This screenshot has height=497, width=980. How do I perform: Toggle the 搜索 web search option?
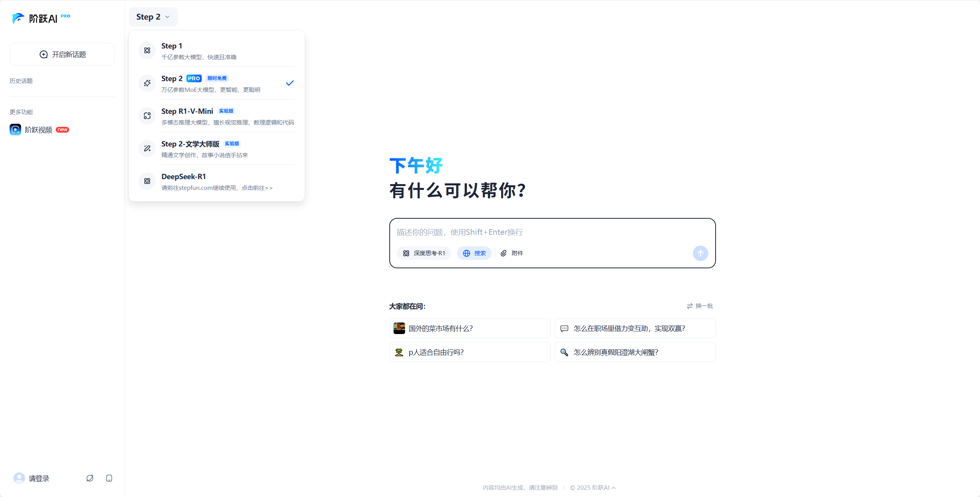[474, 253]
